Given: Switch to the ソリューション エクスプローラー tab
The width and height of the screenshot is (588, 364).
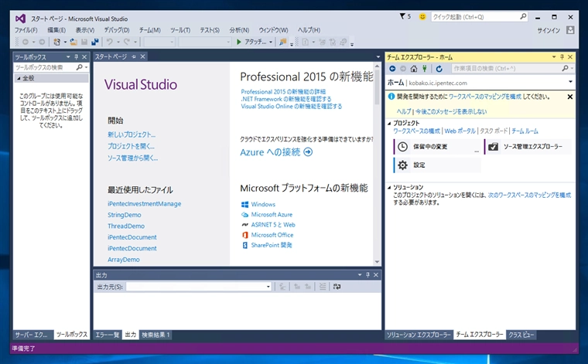Looking at the screenshot, I should pyautogui.click(x=419, y=335).
